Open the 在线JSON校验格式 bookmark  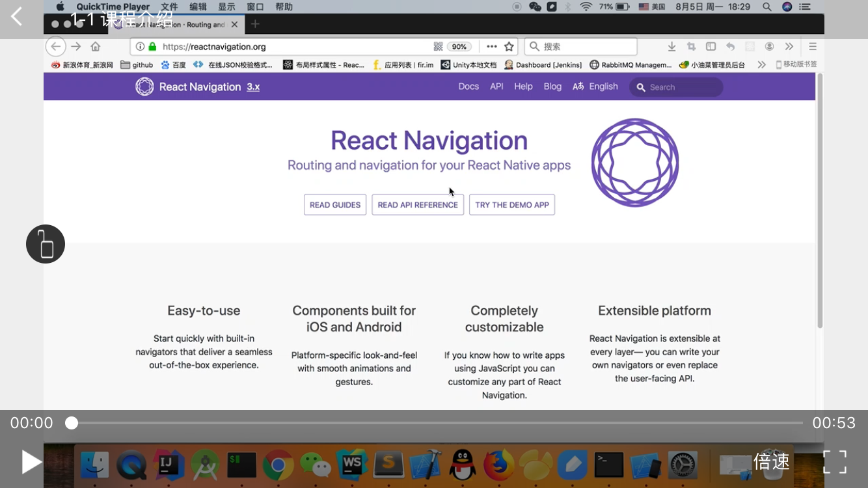coord(233,65)
